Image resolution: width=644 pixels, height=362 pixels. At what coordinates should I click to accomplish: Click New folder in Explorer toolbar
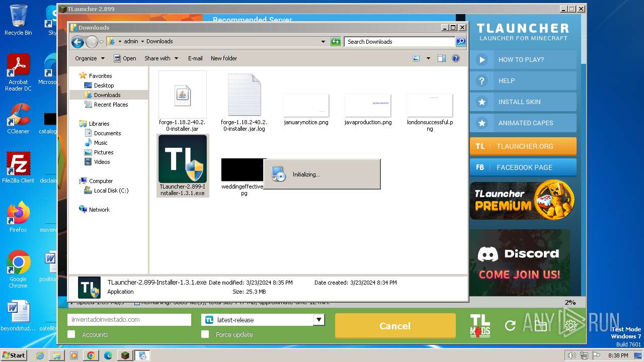pos(224,58)
